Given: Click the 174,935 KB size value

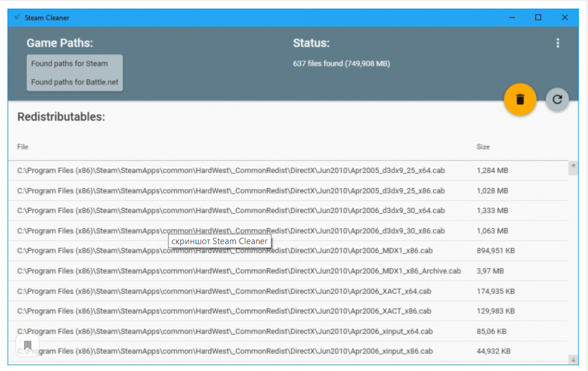Looking at the screenshot, I should [x=495, y=291].
